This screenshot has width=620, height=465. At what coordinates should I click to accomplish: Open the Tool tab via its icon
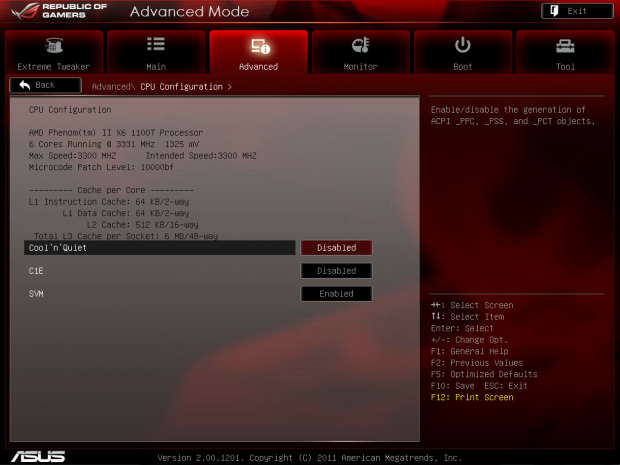click(x=565, y=46)
